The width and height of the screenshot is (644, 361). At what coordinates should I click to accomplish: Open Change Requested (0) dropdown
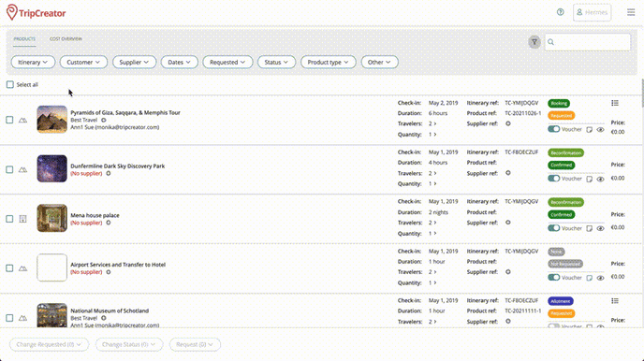coord(49,344)
